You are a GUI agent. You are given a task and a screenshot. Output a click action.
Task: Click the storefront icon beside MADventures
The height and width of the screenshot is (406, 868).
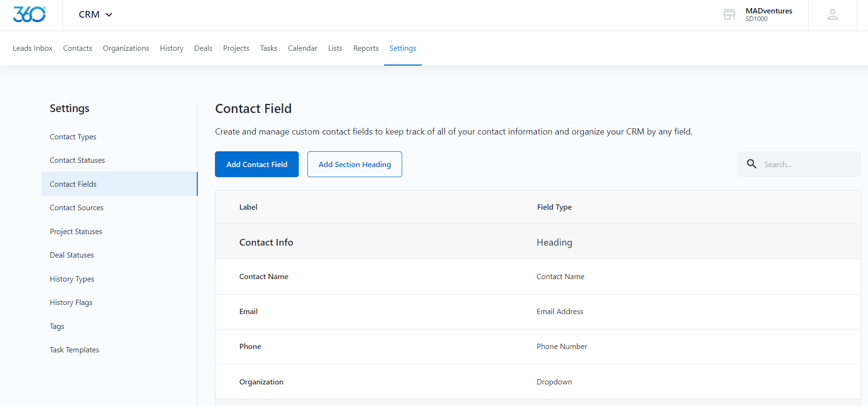[x=729, y=15]
